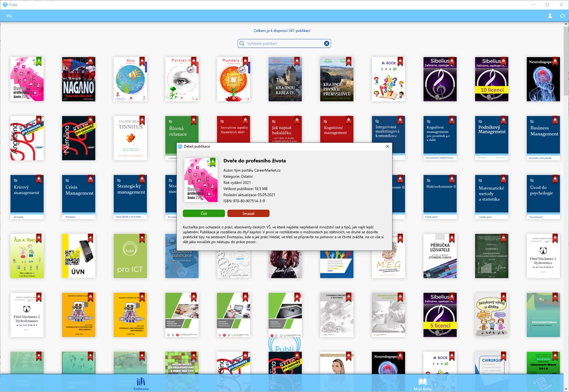The image size is (569, 392).
Task: Click the Publi app icon in title bar
Action: (x=5, y=4)
